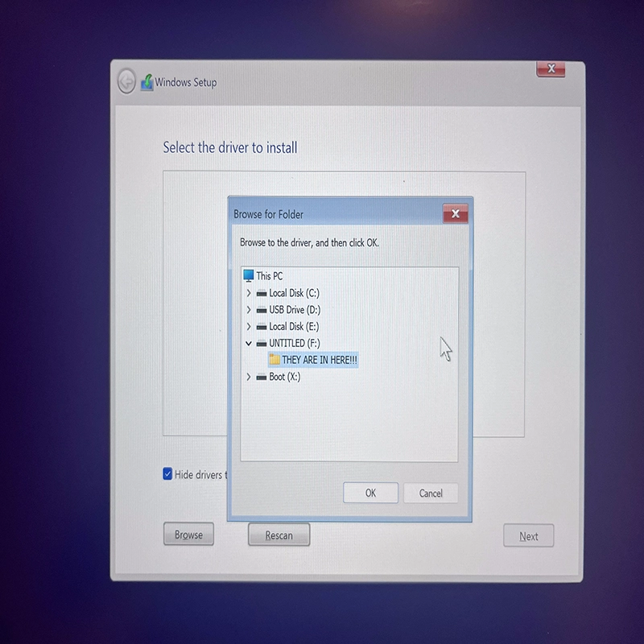Select the "USB Drive (D:)" label

tap(295, 310)
